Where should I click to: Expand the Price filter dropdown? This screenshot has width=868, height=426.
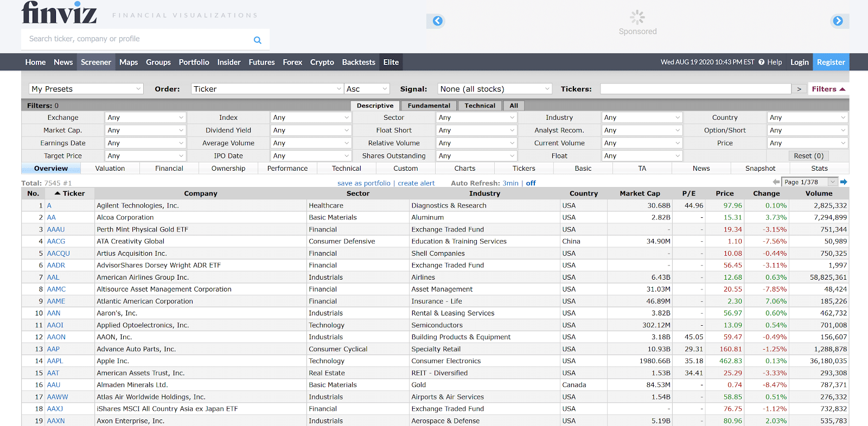coord(808,143)
